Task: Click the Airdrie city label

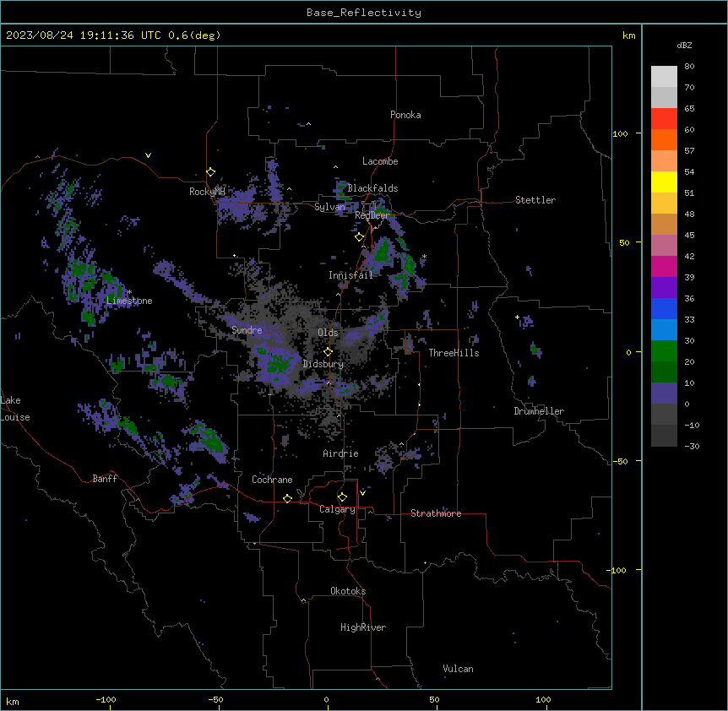Action: coord(341,453)
